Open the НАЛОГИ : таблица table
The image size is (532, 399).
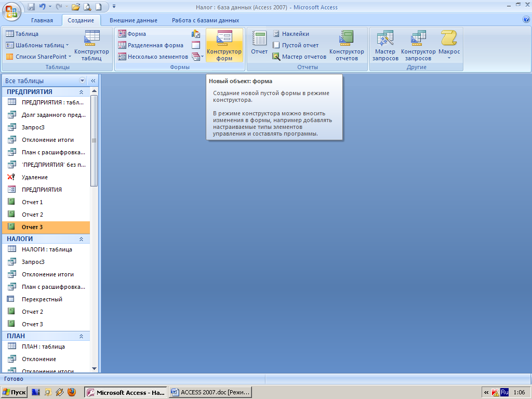click(46, 249)
